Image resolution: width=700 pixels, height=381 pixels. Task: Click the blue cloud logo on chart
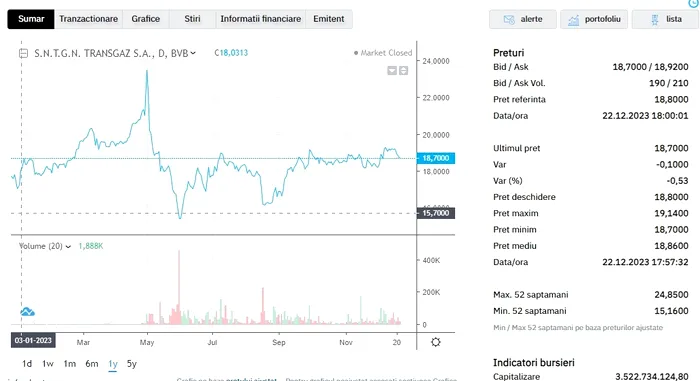(27, 311)
